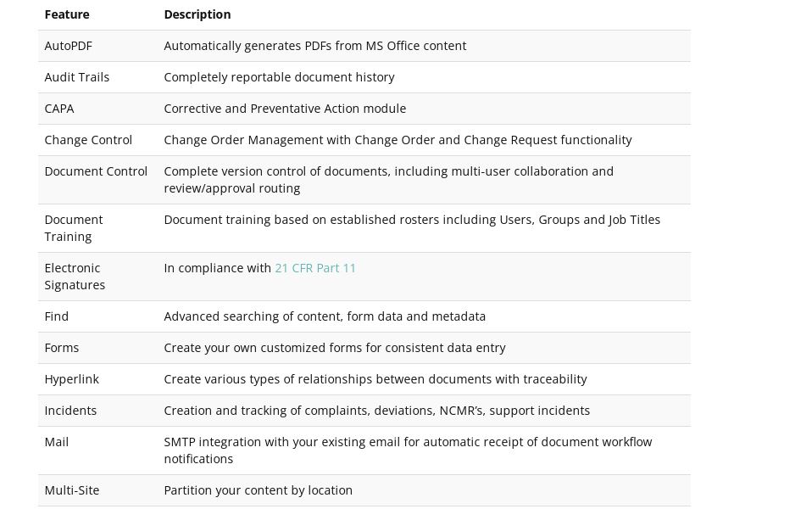Viewport: 812px width, 509px height.
Task: Select the Document Control row label
Action: coord(96,171)
